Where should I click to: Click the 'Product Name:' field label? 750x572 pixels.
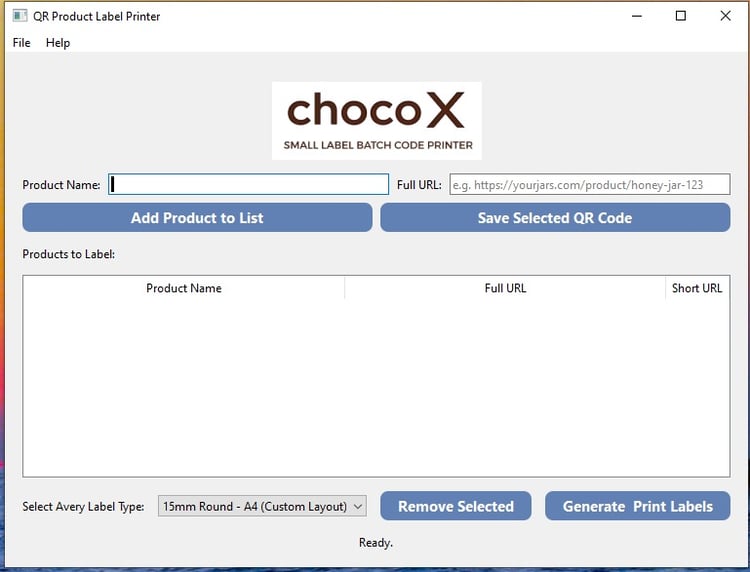61,185
